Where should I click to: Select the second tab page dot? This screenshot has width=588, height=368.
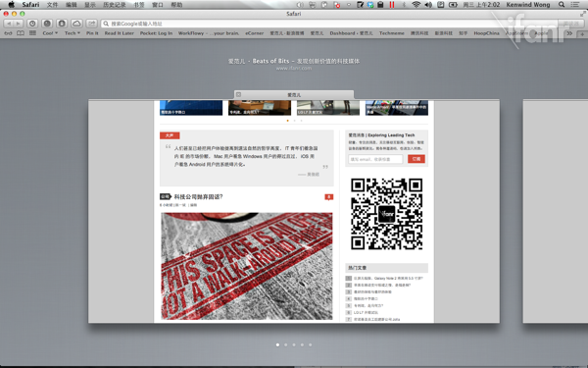286,344
